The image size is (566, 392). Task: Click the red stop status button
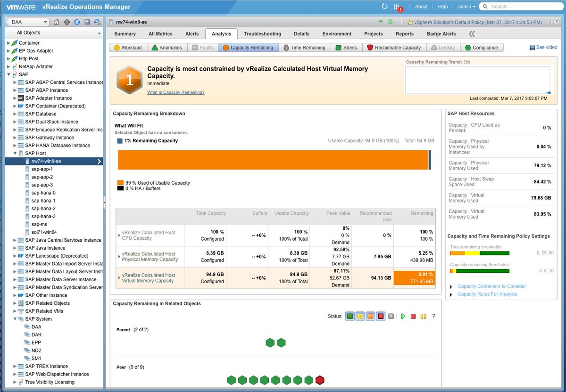point(413,316)
